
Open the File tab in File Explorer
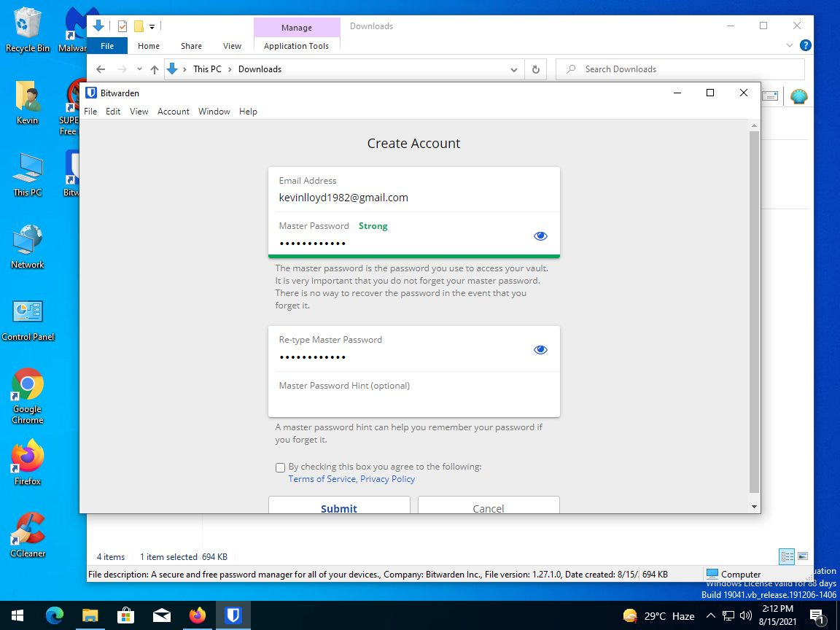[x=107, y=45]
